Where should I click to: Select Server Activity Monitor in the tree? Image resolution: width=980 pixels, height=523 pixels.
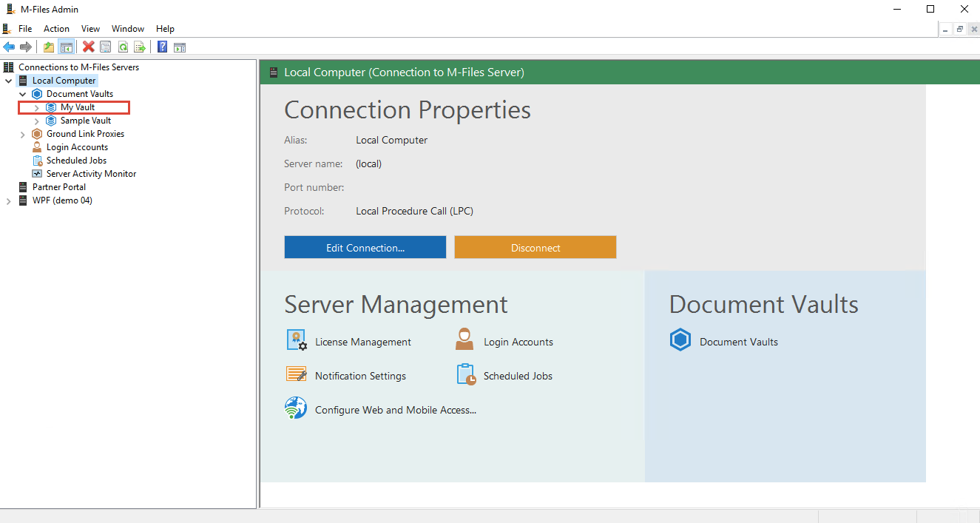click(x=91, y=174)
